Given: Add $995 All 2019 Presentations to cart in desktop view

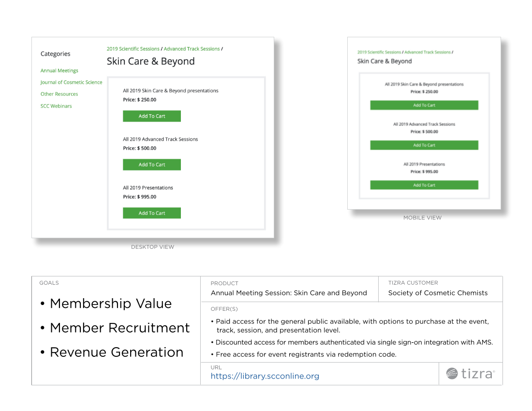Looking at the screenshot, I should click(x=152, y=213).
